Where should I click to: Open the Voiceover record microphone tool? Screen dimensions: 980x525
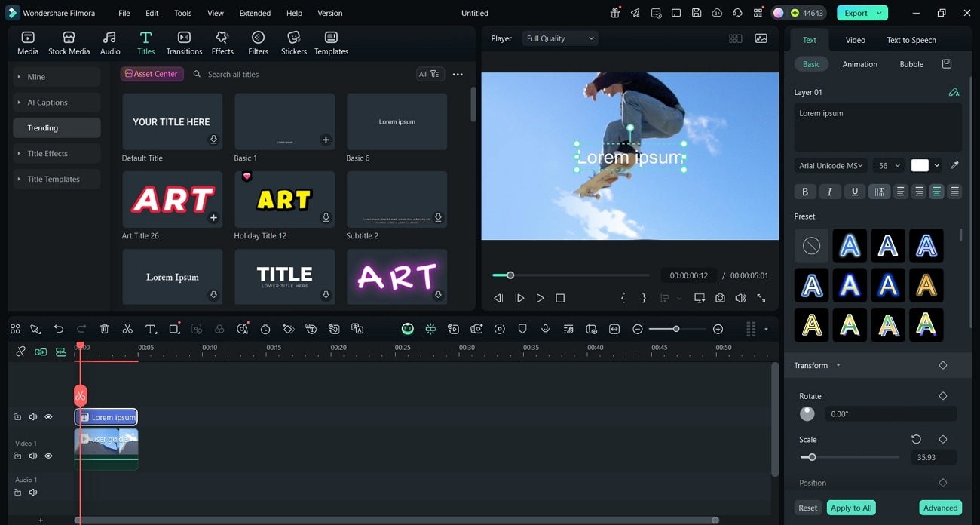tap(544, 328)
